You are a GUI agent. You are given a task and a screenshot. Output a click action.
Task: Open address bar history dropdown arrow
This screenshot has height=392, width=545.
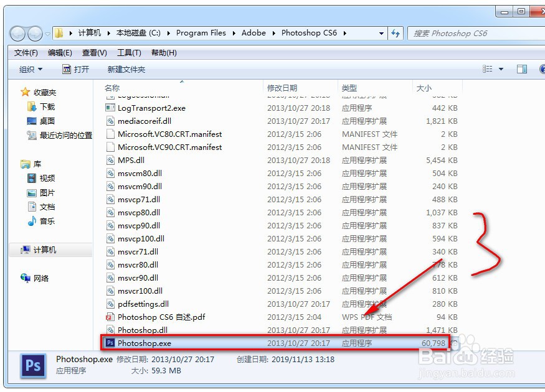pos(381,34)
